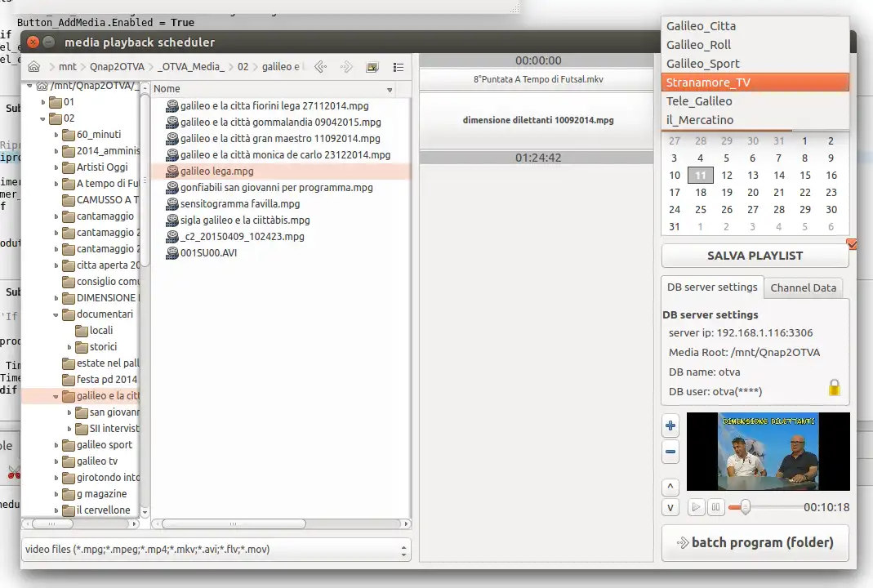The height and width of the screenshot is (588, 873).
Task: Go to the mnt path segment
Action: (67, 67)
